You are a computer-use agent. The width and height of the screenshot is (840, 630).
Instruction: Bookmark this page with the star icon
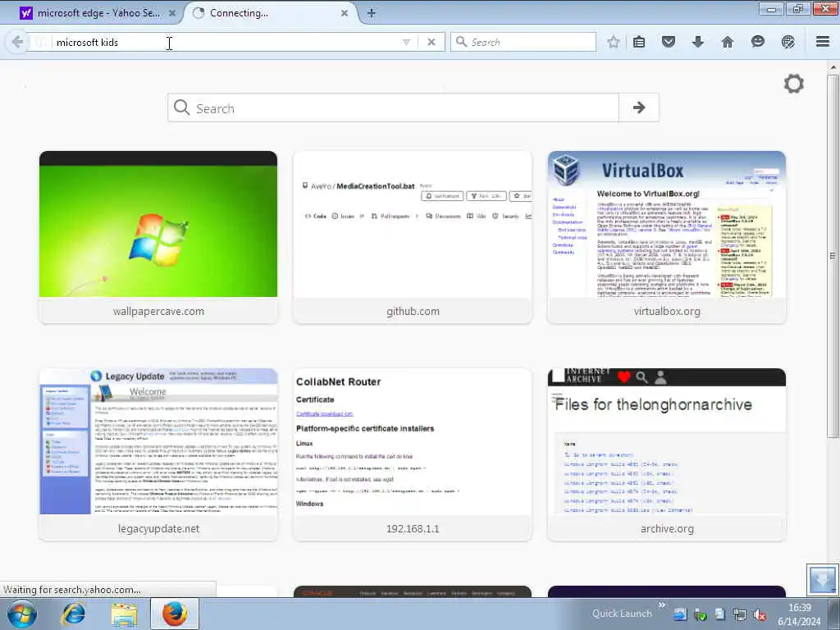614,42
